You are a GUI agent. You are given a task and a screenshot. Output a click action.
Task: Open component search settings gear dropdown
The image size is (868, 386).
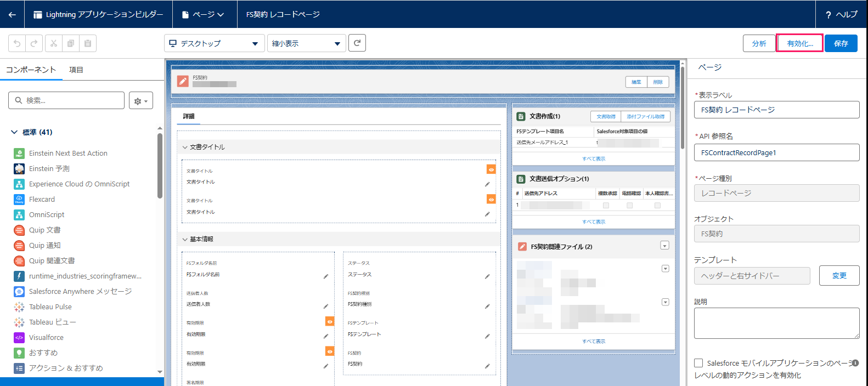tap(141, 101)
